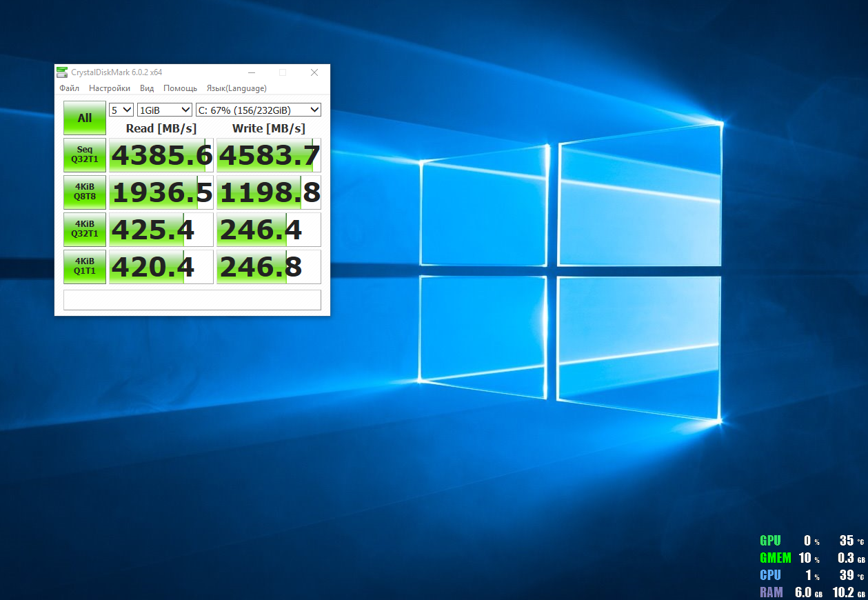
Task: Minimize the CrystalDiskMark window
Action: pos(251,72)
